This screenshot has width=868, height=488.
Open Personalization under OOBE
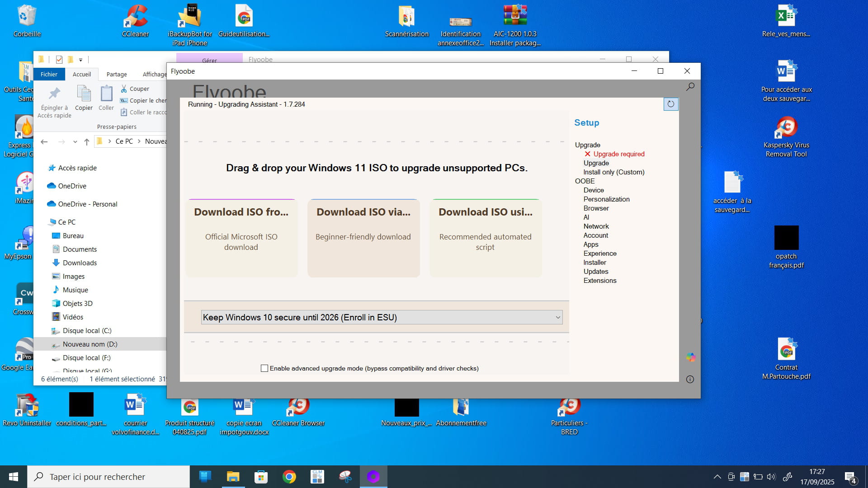coord(606,199)
